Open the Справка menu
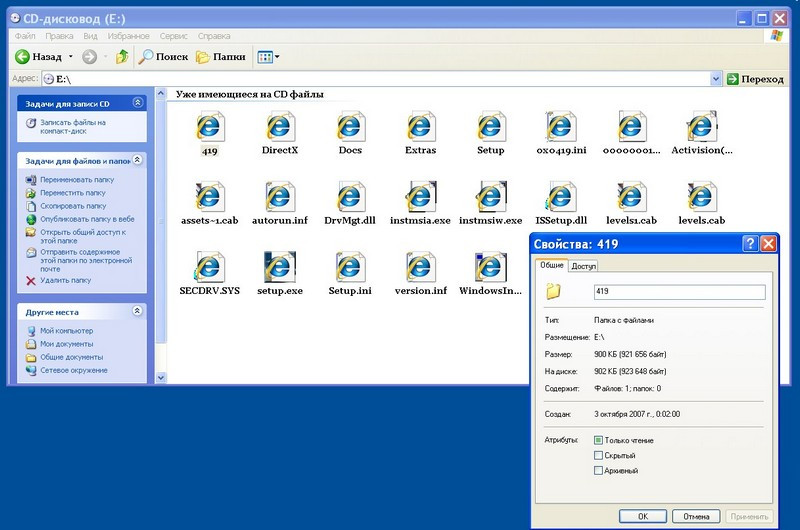The height and width of the screenshot is (530, 800). tap(214, 36)
